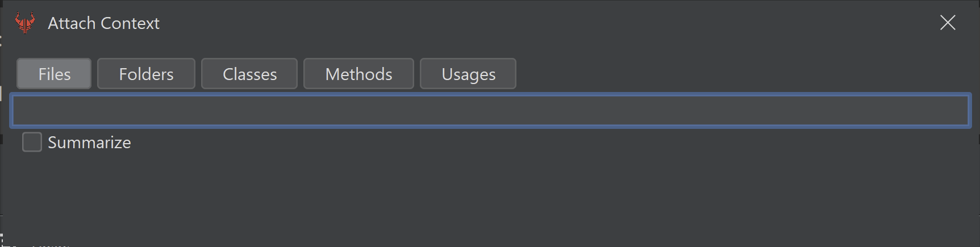Open the Folders tab

(146, 74)
